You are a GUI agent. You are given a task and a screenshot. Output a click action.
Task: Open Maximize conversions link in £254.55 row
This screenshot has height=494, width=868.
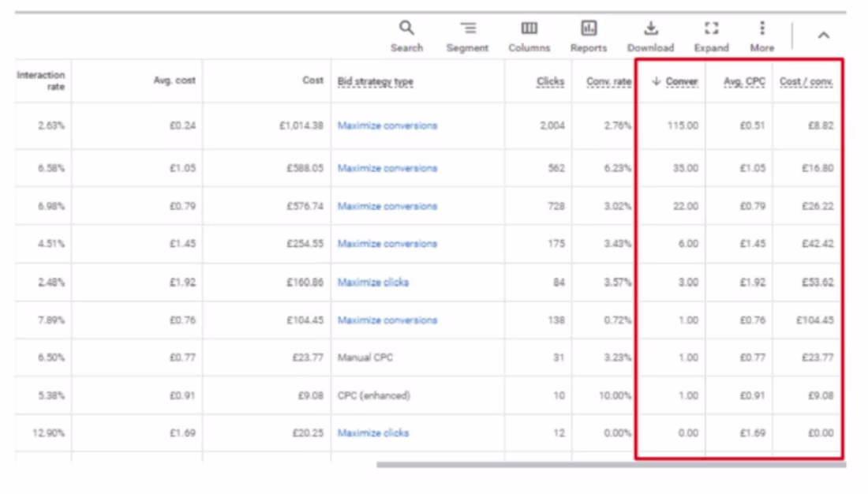click(387, 244)
